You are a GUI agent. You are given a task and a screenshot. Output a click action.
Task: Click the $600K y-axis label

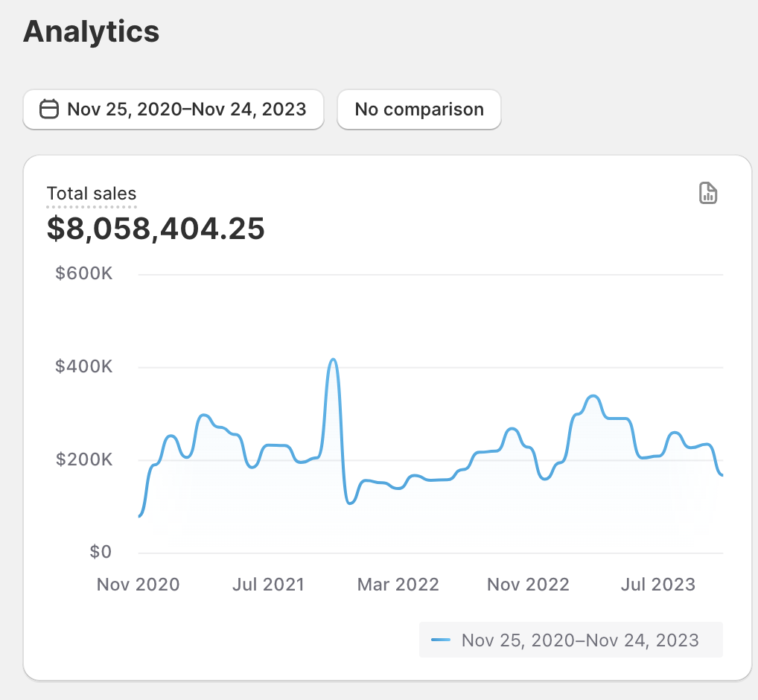83,274
